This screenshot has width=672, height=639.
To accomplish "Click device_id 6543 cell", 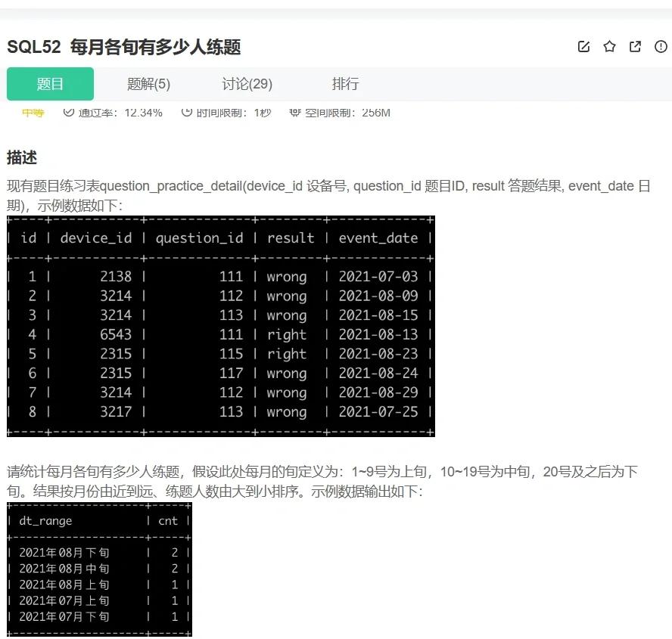I will [116, 334].
